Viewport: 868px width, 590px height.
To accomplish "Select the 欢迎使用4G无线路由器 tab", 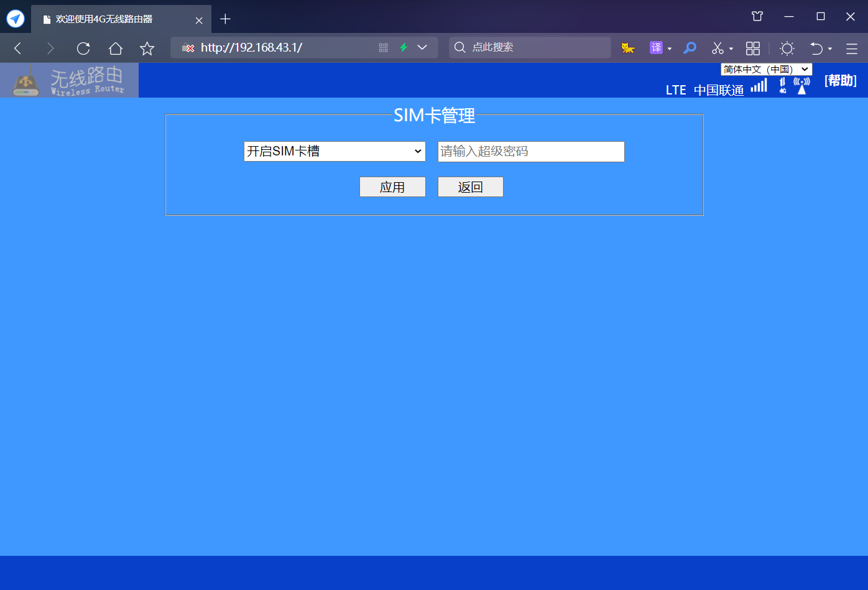I will point(121,19).
